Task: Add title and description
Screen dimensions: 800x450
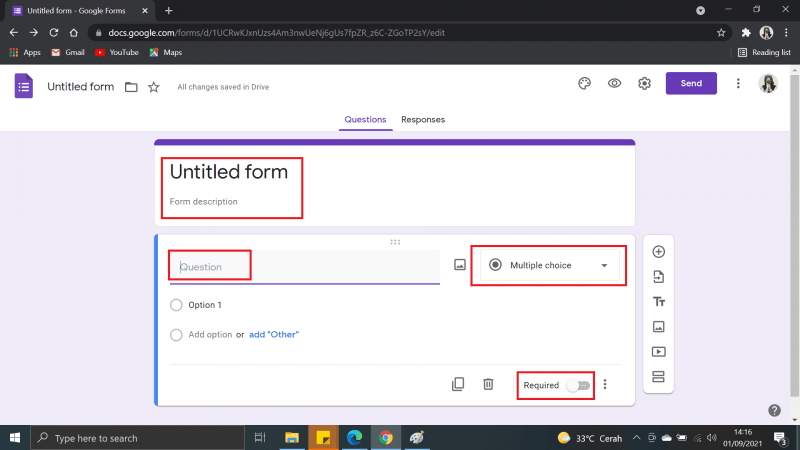Action: (x=659, y=302)
